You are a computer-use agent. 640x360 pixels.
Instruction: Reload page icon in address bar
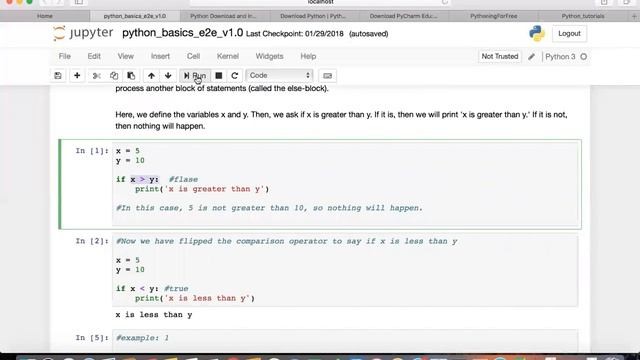(x=445, y=2)
